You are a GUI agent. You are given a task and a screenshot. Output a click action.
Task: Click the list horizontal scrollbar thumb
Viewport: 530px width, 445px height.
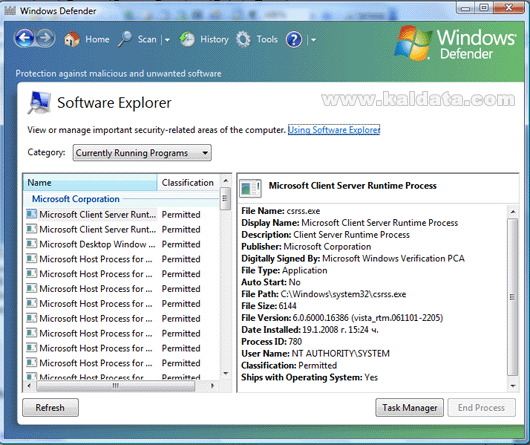pos(116,386)
